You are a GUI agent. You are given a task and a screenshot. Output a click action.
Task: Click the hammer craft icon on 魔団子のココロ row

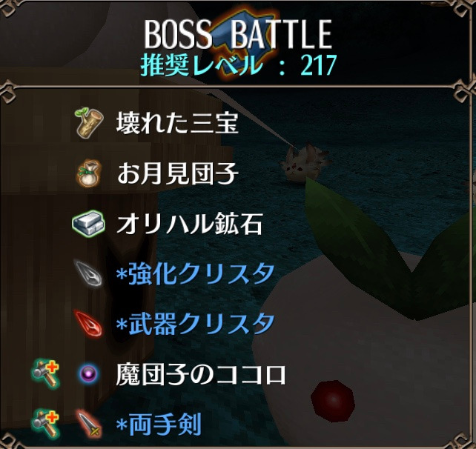pyautogui.click(x=45, y=373)
